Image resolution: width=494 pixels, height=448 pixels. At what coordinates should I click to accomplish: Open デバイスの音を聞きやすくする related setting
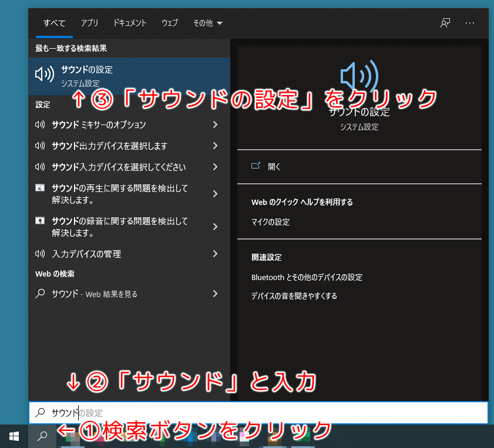(294, 296)
